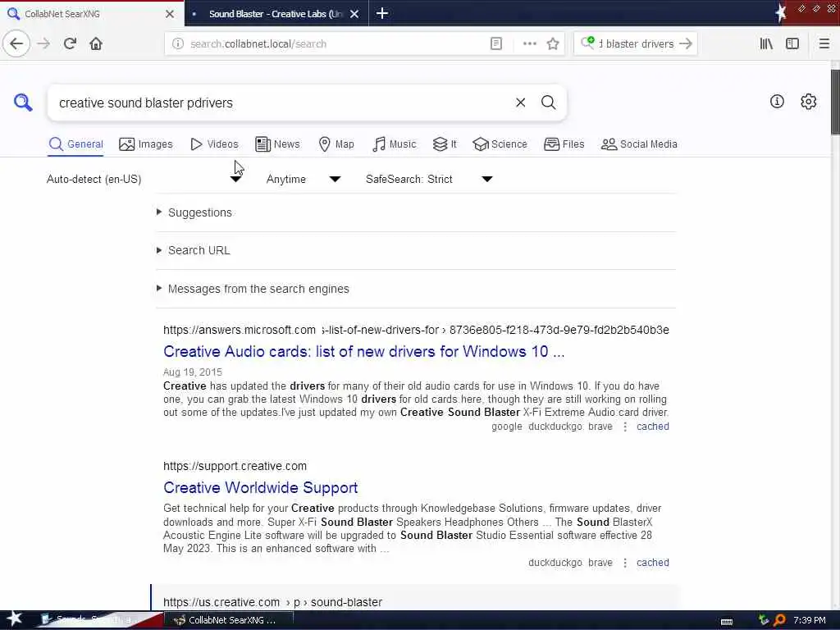Click the blaster drivers browser search box
Screen dimensions: 840x630
pos(636,44)
